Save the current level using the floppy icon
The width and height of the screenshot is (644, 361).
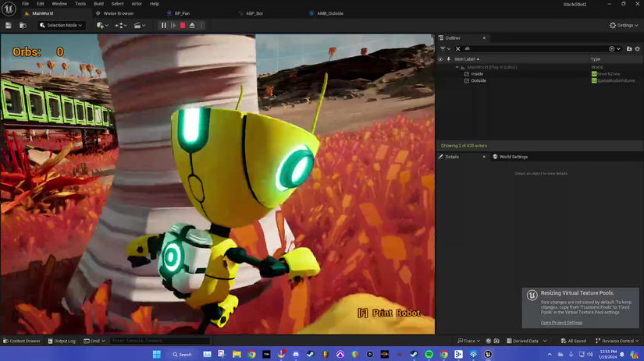click(9, 26)
